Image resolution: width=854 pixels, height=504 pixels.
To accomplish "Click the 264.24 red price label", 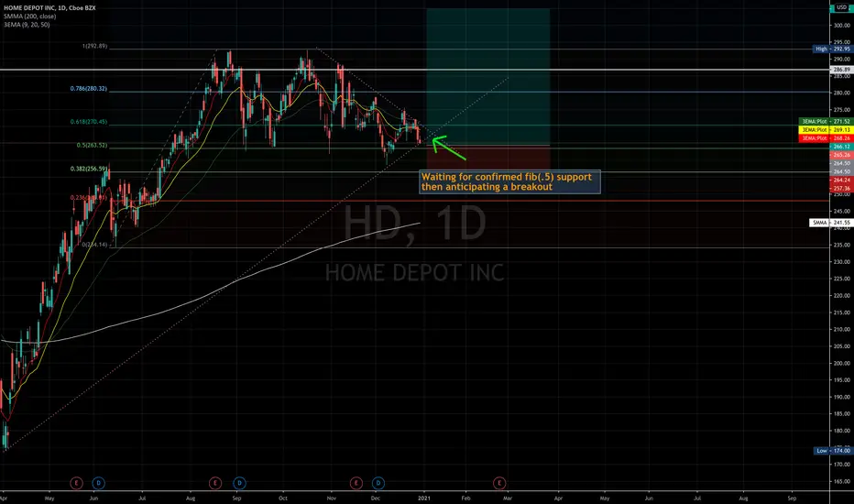I will tap(841, 180).
